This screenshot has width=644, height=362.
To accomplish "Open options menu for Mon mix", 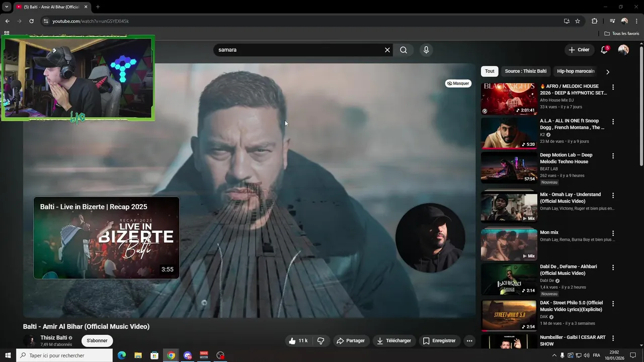I will [x=613, y=233].
